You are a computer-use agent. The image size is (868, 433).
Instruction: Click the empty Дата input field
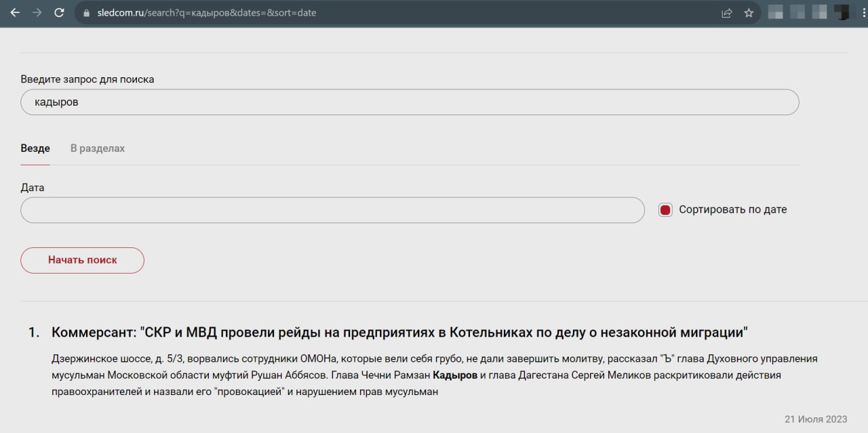coord(332,210)
